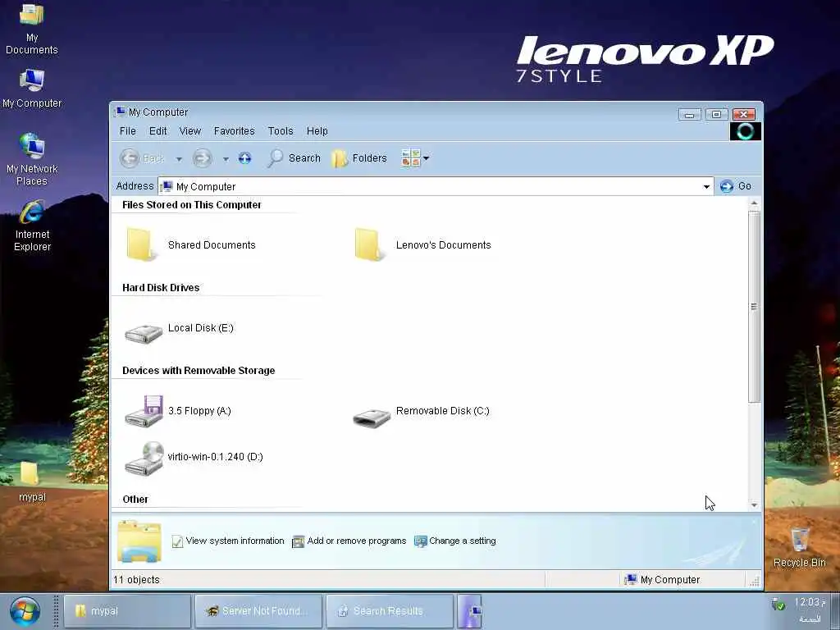Switch to Search Results taskbar button
840x630 pixels.
click(x=390, y=610)
